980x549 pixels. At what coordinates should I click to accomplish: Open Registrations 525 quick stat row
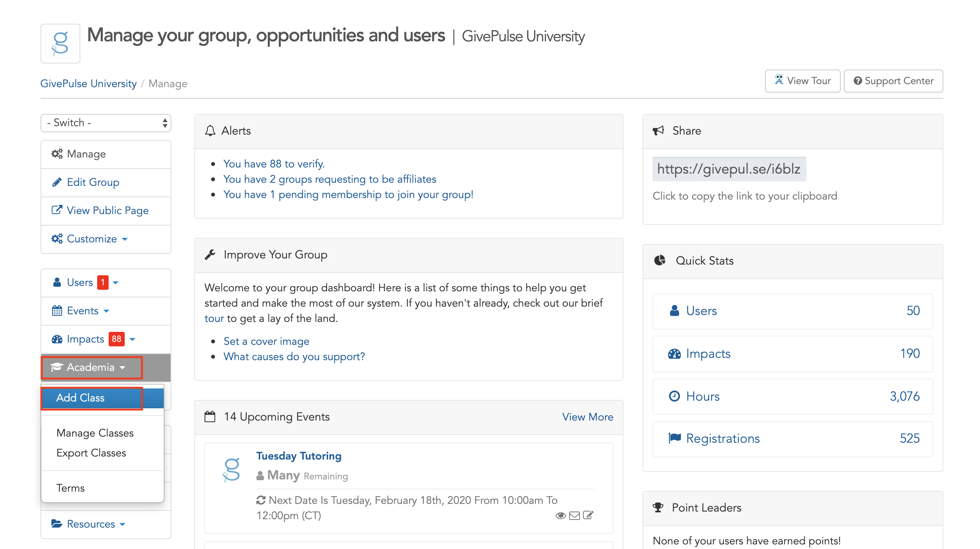point(793,439)
